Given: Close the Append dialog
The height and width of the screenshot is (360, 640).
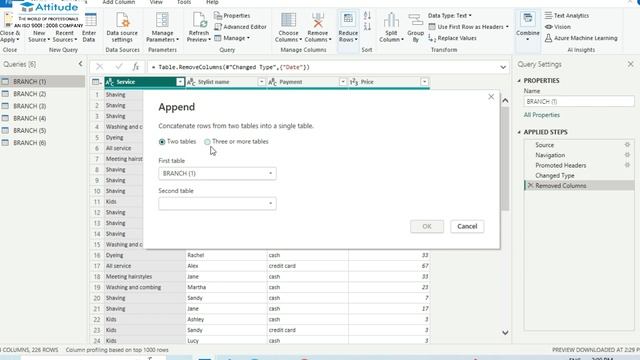Looking at the screenshot, I should tap(491, 97).
